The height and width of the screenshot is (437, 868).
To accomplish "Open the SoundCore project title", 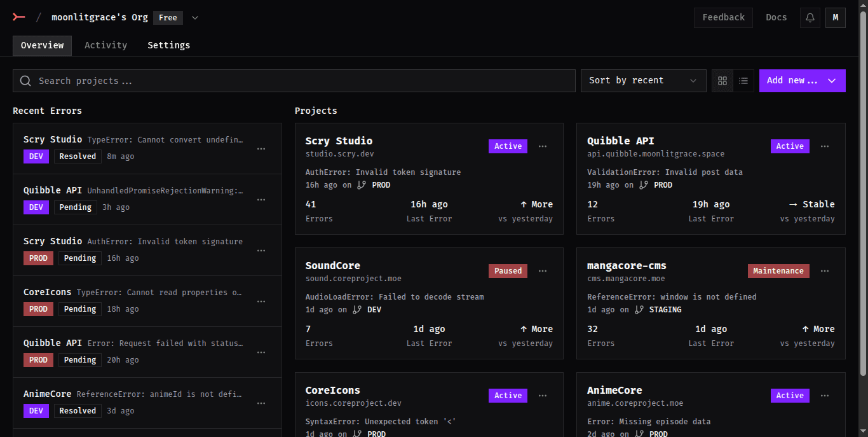I will pos(332,265).
